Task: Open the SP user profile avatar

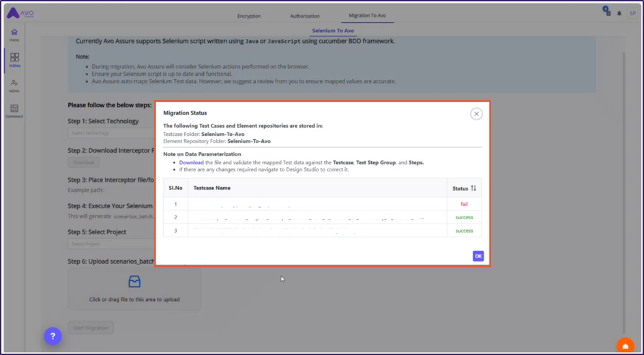Action: point(632,13)
